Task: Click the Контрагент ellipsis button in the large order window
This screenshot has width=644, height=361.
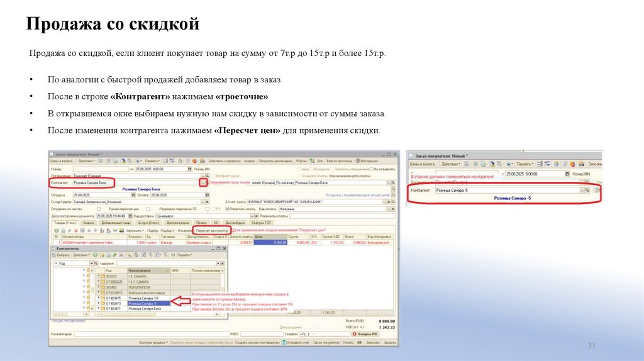Action: (x=203, y=183)
